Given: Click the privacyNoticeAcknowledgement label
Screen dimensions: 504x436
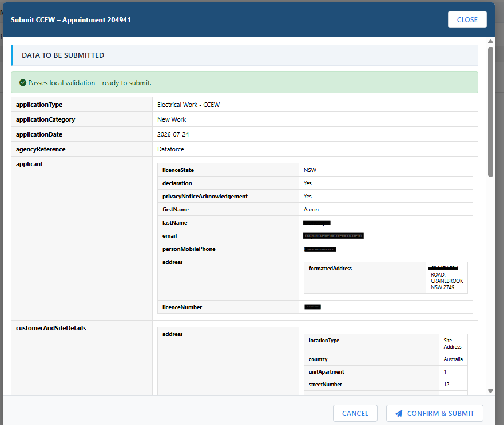Looking at the screenshot, I should [205, 196].
